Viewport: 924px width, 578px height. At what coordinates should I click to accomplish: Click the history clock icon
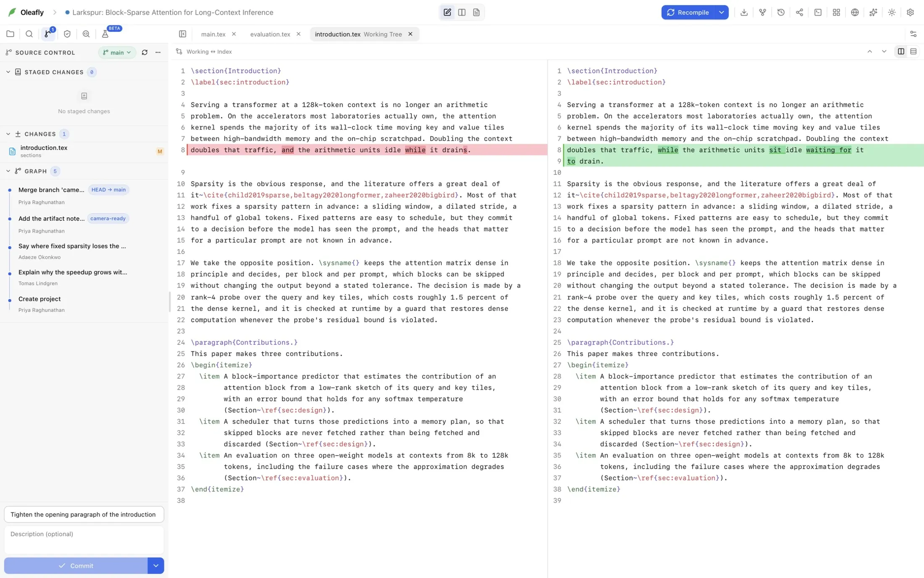tap(781, 12)
